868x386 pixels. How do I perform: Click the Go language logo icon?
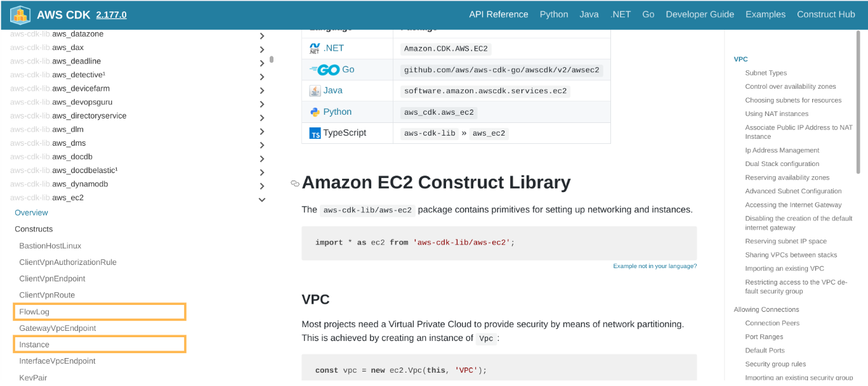point(324,70)
